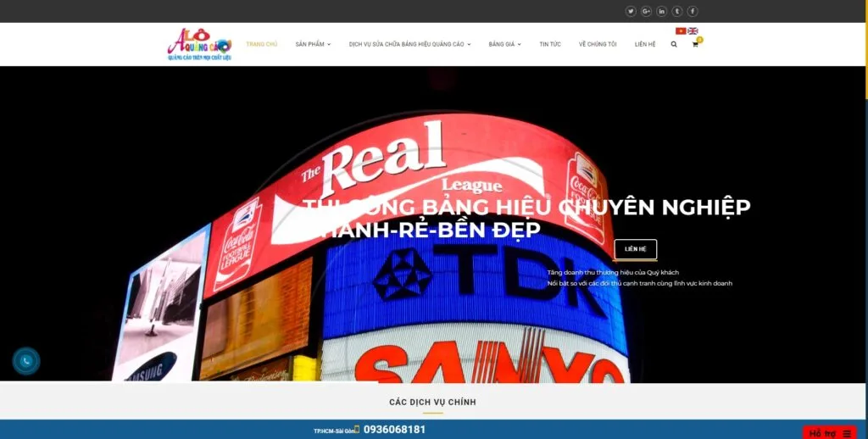Open DỊCH VỤ SỬA CHỮA BẢNG HIỆU QUẢNG CÁO menu

406,44
